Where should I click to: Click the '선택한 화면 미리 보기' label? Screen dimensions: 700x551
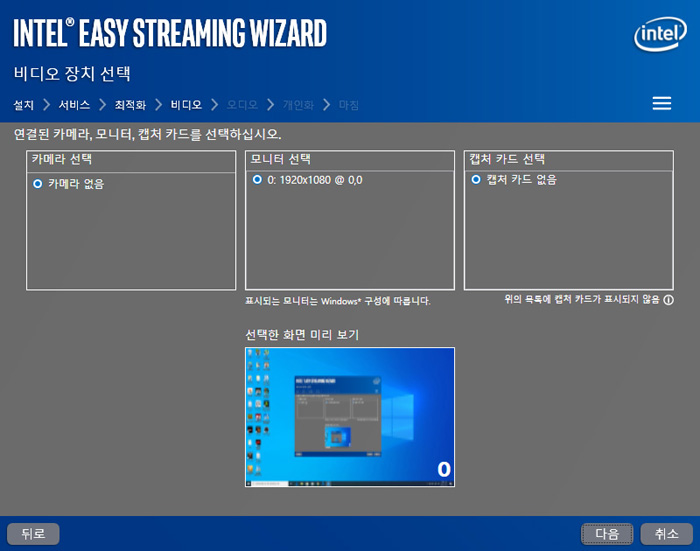click(302, 334)
